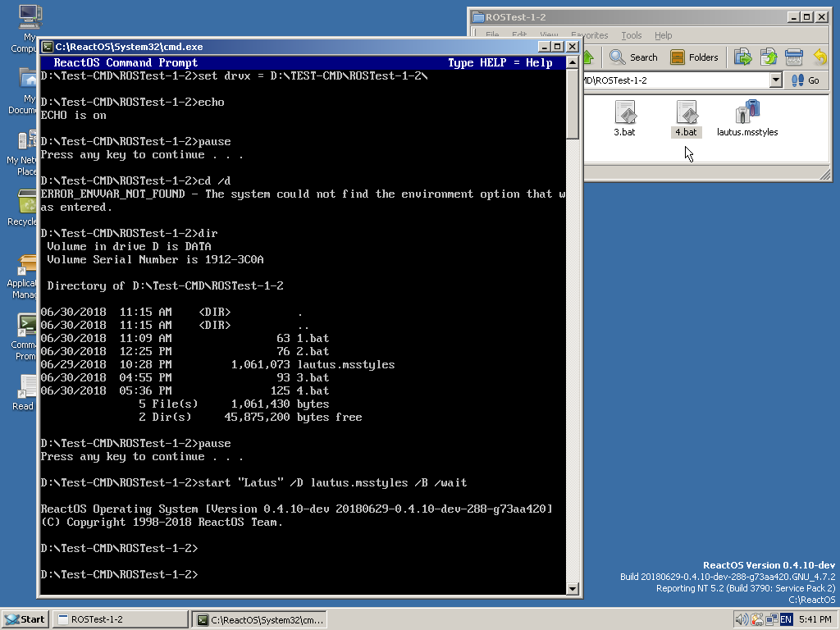Viewport: 840px width, 630px height.
Task: Open the Tools menu
Action: coord(631,35)
